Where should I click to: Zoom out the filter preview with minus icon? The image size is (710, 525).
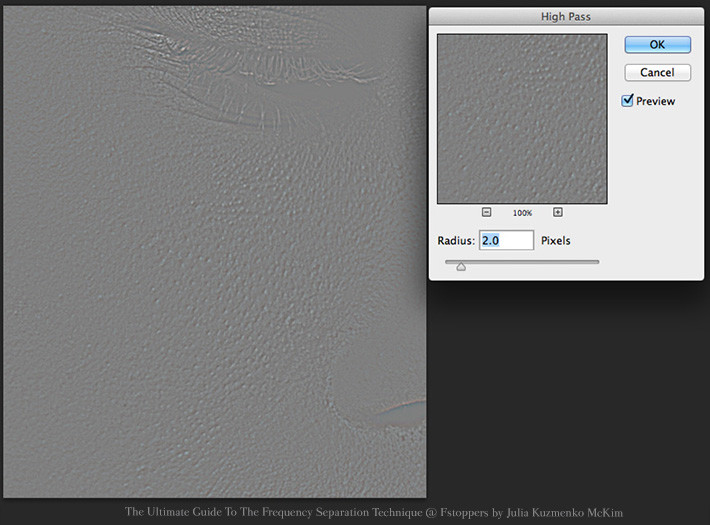(486, 212)
